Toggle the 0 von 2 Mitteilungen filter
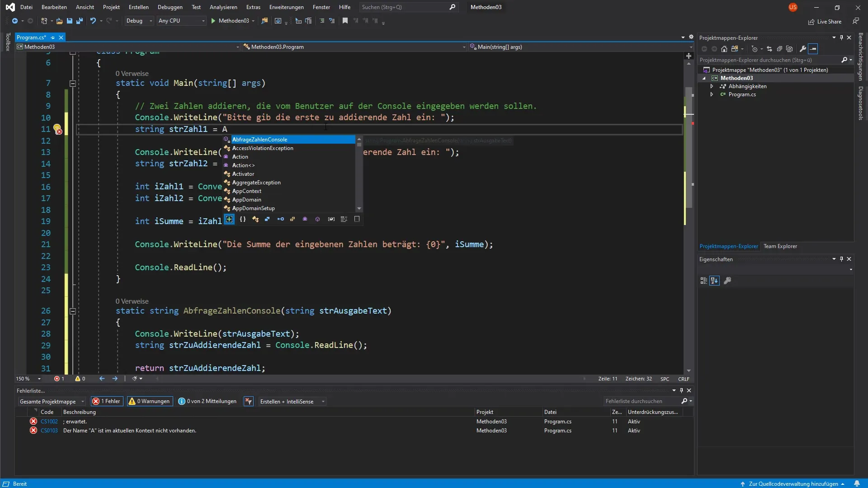868x488 pixels. click(x=208, y=401)
